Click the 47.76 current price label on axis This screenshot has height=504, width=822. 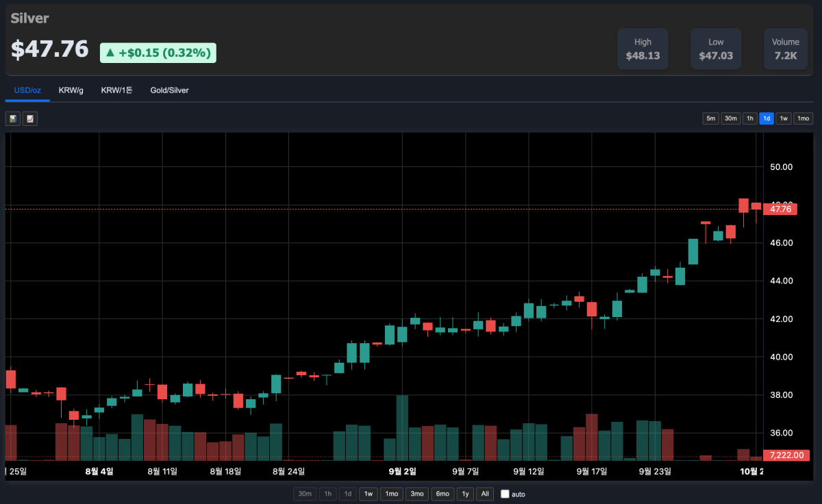(x=781, y=209)
